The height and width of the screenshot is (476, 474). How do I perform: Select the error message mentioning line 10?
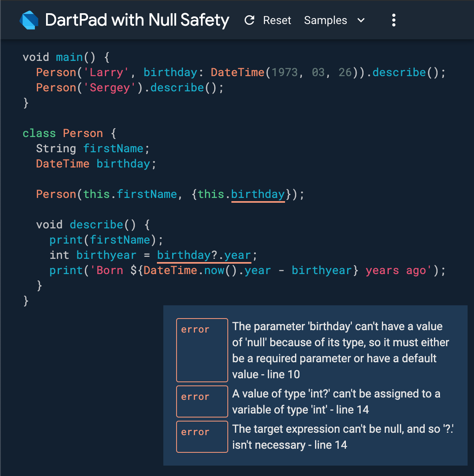(x=340, y=350)
